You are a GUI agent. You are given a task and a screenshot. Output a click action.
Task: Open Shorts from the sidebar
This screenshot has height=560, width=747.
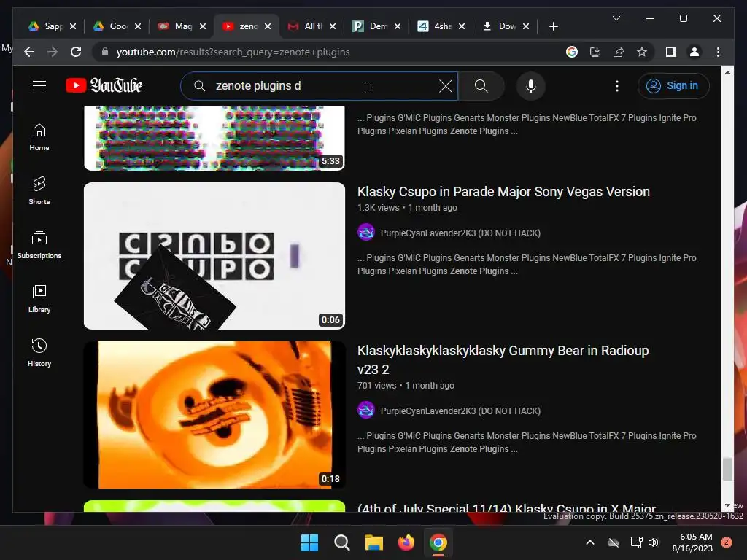point(39,191)
